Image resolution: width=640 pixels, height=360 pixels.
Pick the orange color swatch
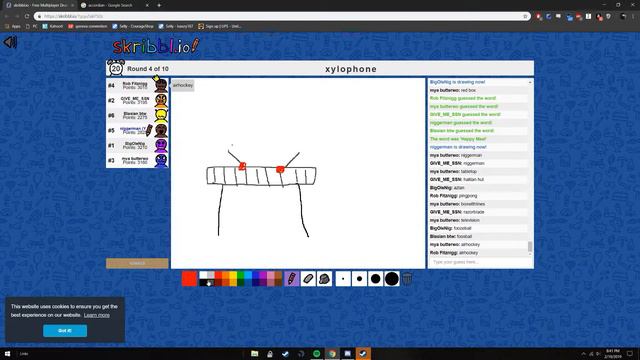(226, 276)
